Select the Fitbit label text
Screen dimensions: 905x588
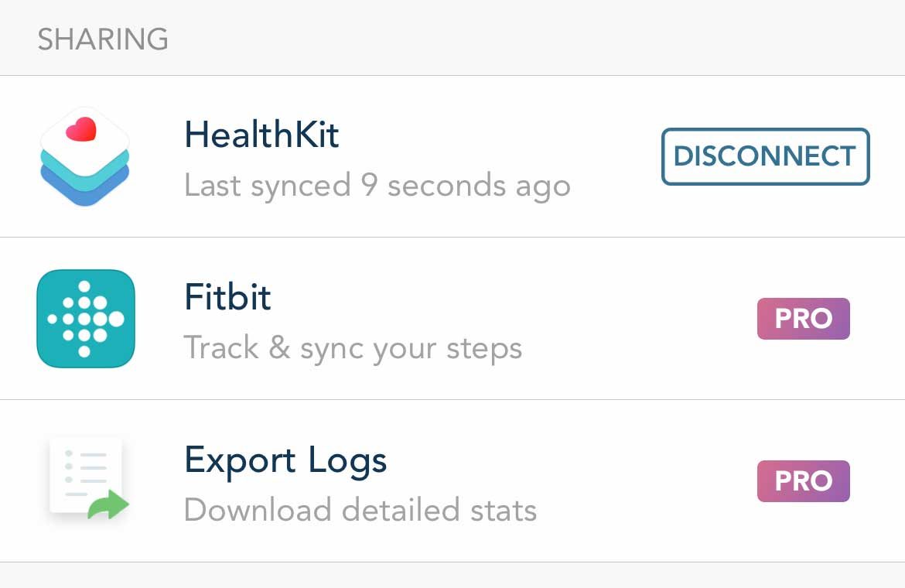pyautogui.click(x=227, y=298)
